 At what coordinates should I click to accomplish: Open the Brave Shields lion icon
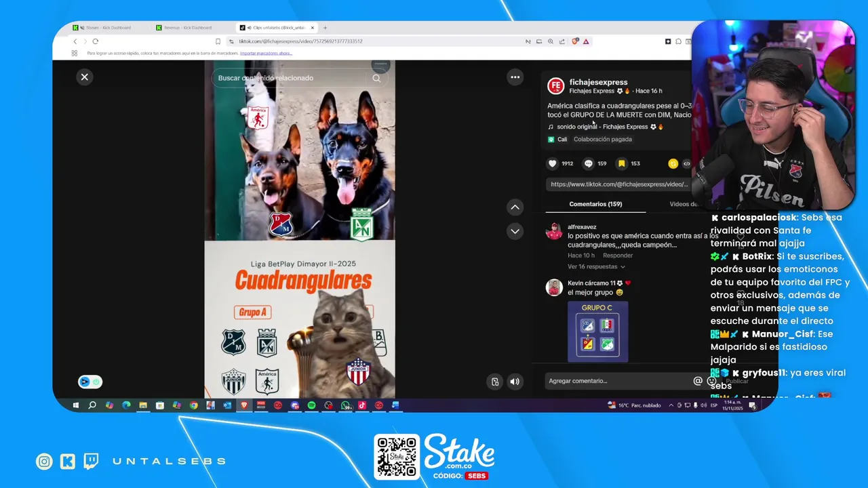point(575,41)
